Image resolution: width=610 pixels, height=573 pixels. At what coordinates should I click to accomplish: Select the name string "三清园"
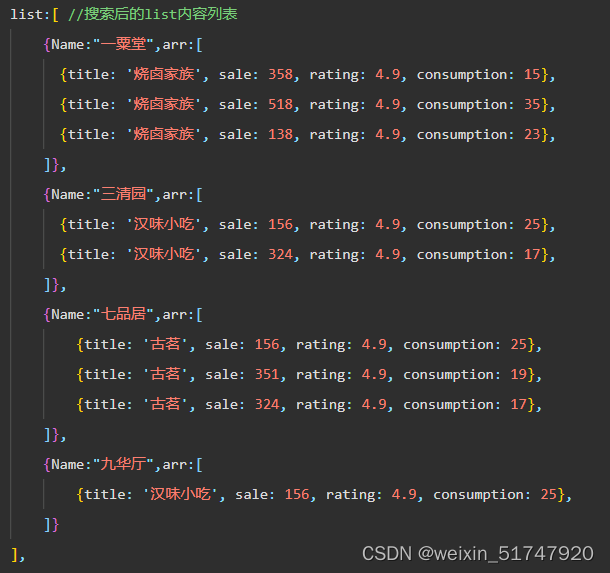coord(123,194)
